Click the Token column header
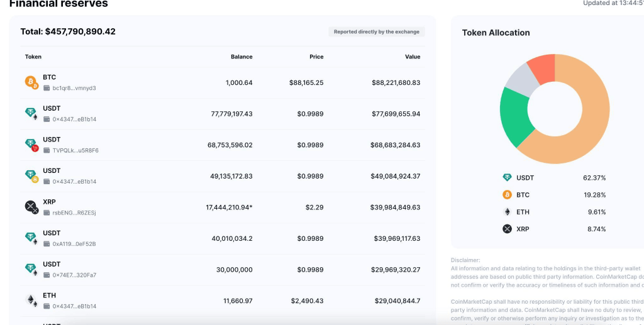The image size is (644, 325). pyautogui.click(x=33, y=57)
